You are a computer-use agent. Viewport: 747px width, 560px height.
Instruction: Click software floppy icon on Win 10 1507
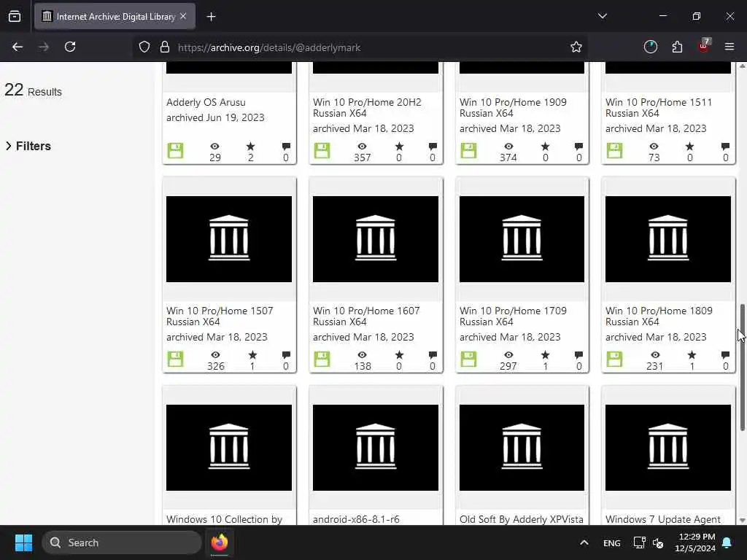point(175,359)
